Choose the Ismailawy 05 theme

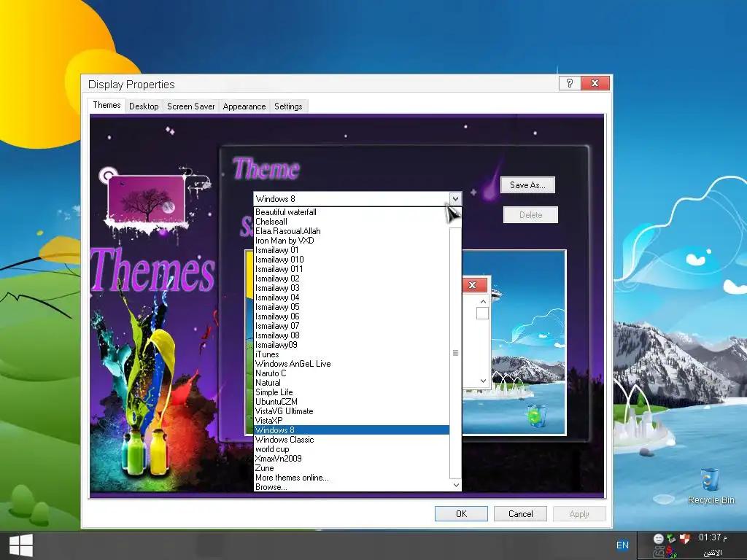click(x=352, y=307)
